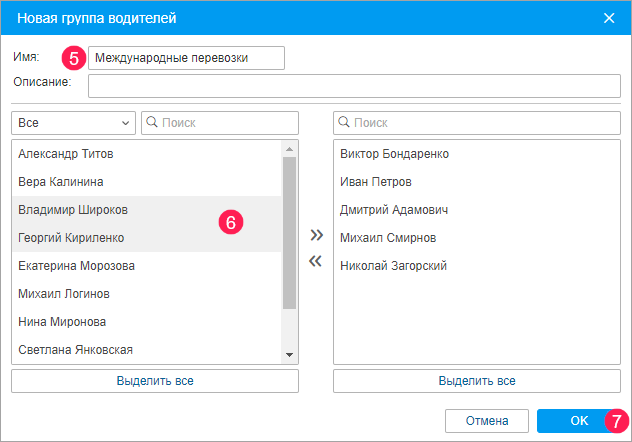The height and width of the screenshot is (442, 632).
Task: Click the Описание description field
Action: [354, 86]
